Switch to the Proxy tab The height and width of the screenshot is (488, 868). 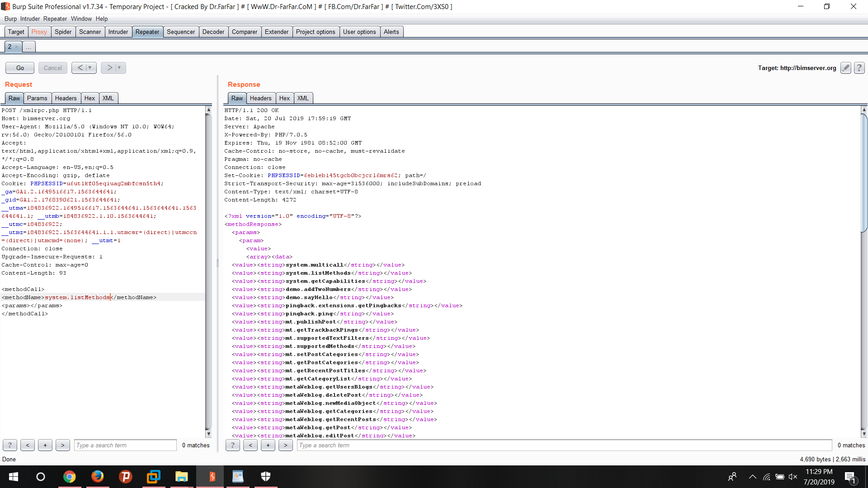coord(39,32)
